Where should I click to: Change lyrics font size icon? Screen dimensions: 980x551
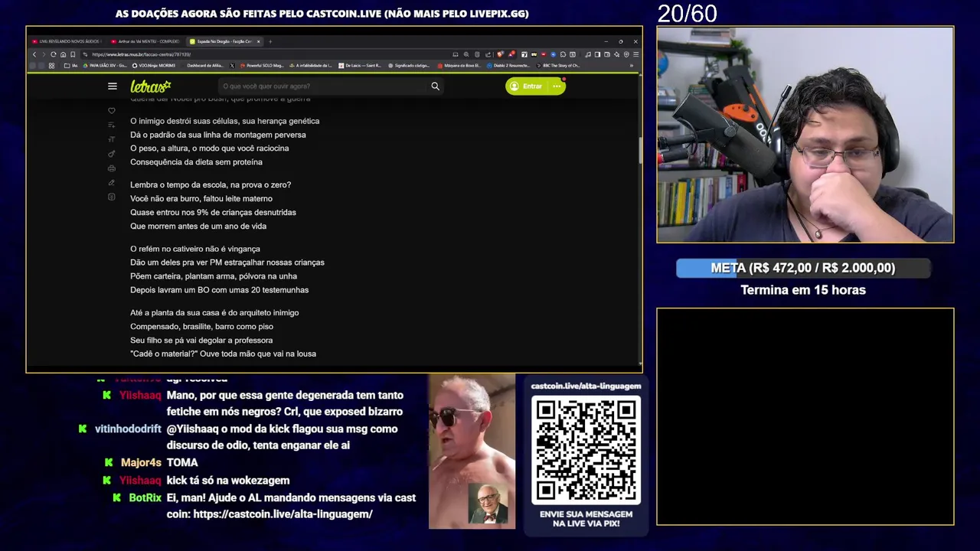(112, 139)
